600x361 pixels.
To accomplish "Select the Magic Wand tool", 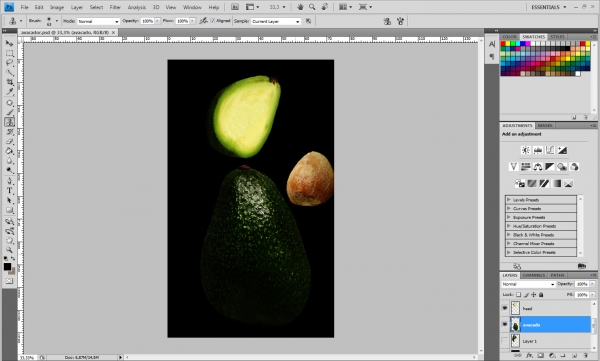I will [x=10, y=72].
